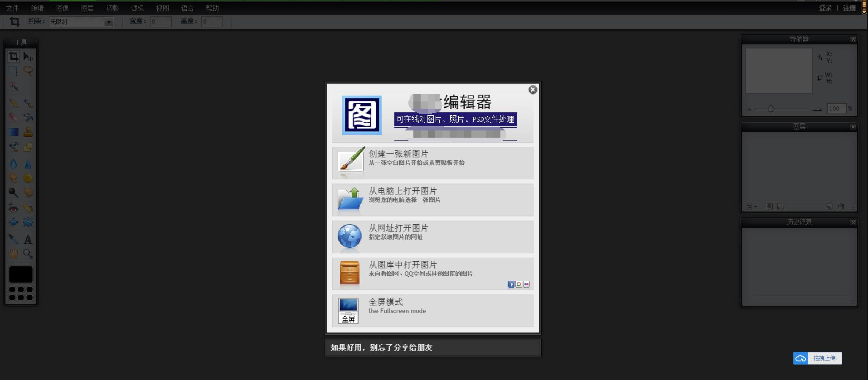
Task: Expand the 约束 constraint dropdown
Action: coord(108,22)
